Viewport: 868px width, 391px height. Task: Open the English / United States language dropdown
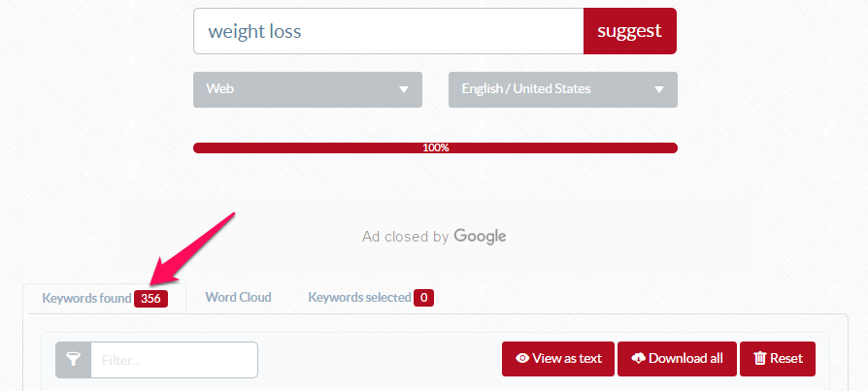coord(563,89)
